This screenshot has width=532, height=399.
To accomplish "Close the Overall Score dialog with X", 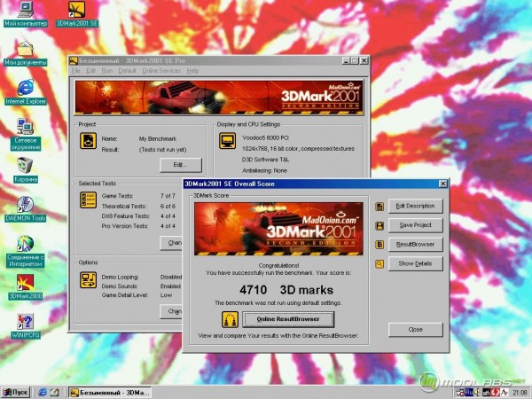I will (x=442, y=184).
